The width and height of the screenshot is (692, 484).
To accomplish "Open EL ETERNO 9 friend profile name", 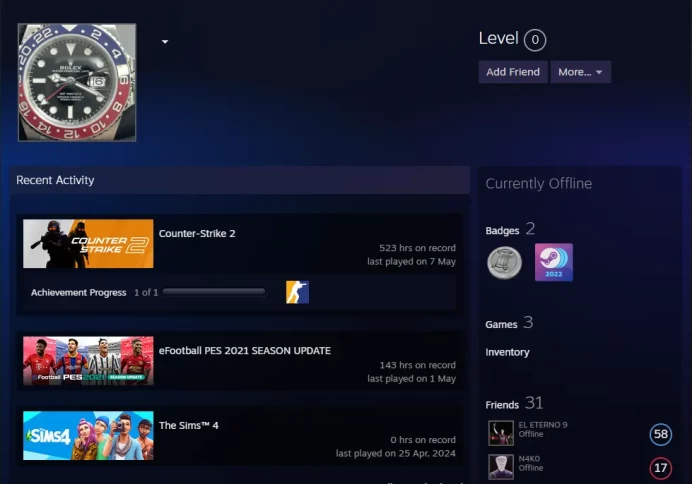I will click(x=543, y=425).
